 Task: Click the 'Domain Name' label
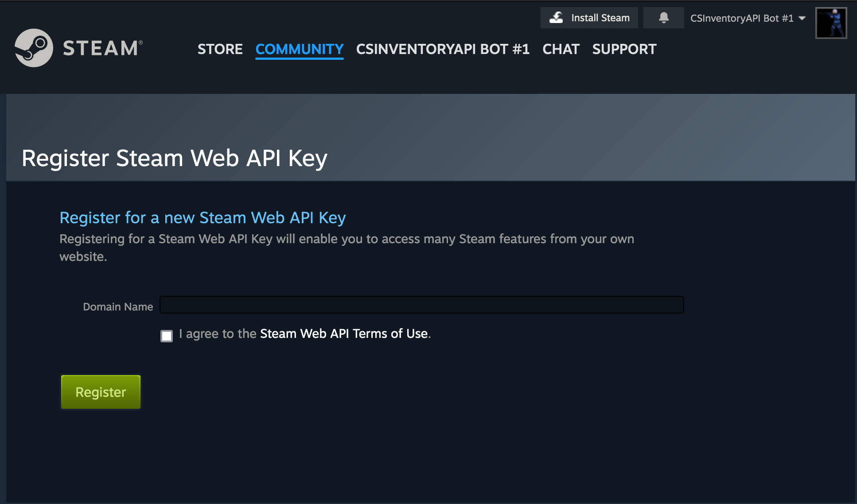tap(118, 306)
